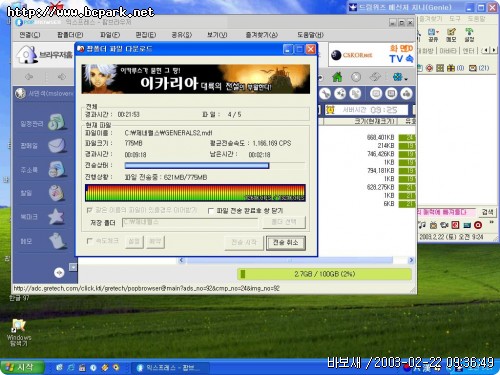Click the 메모 memo icon in Genie messenger
Image resolution: width=500 pixels, height=375 pixels.
coord(451,35)
